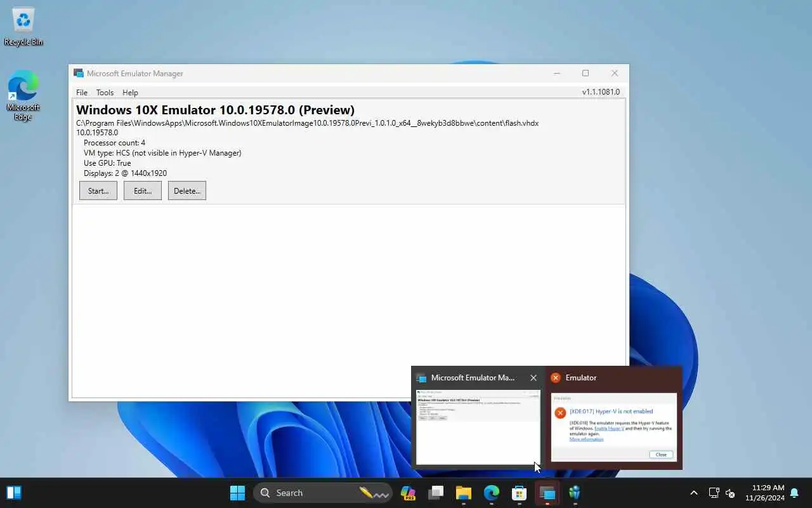Open Task View on the taskbar
The image size is (812, 508).
coord(436,493)
